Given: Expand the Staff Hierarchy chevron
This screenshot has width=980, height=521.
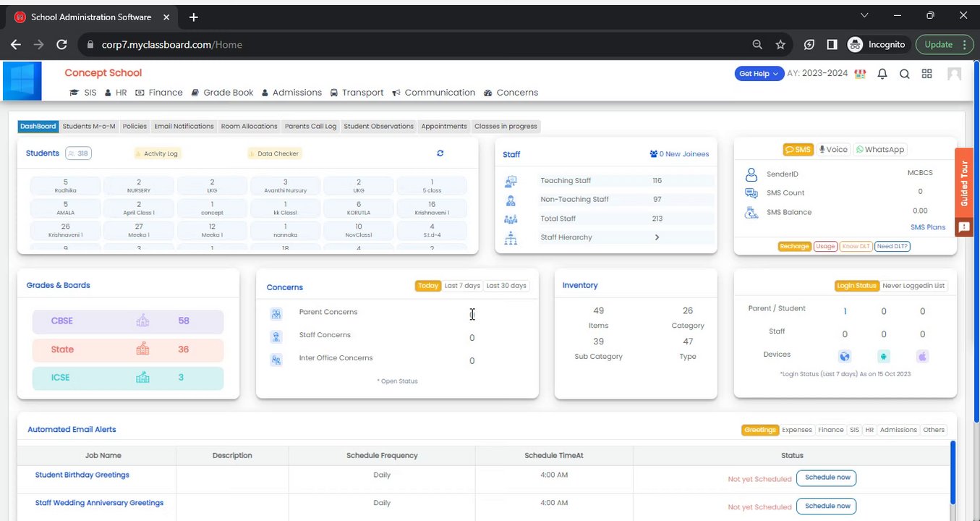Looking at the screenshot, I should pyautogui.click(x=657, y=237).
